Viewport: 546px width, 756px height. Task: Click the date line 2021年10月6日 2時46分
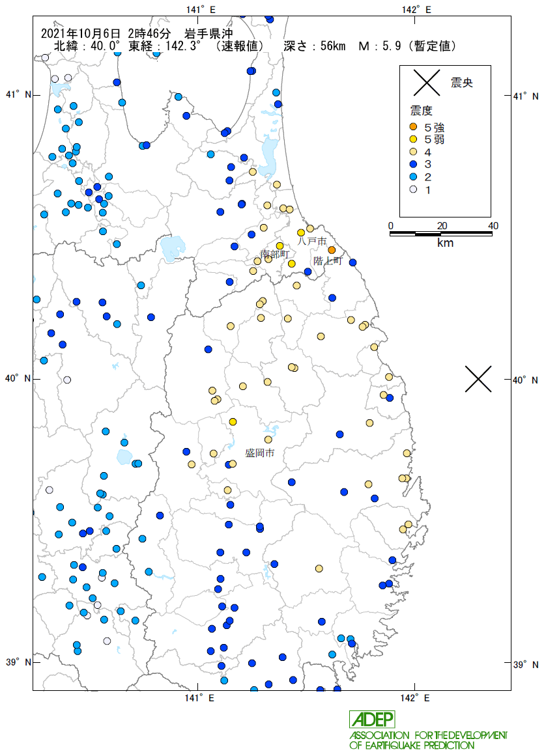click(106, 34)
